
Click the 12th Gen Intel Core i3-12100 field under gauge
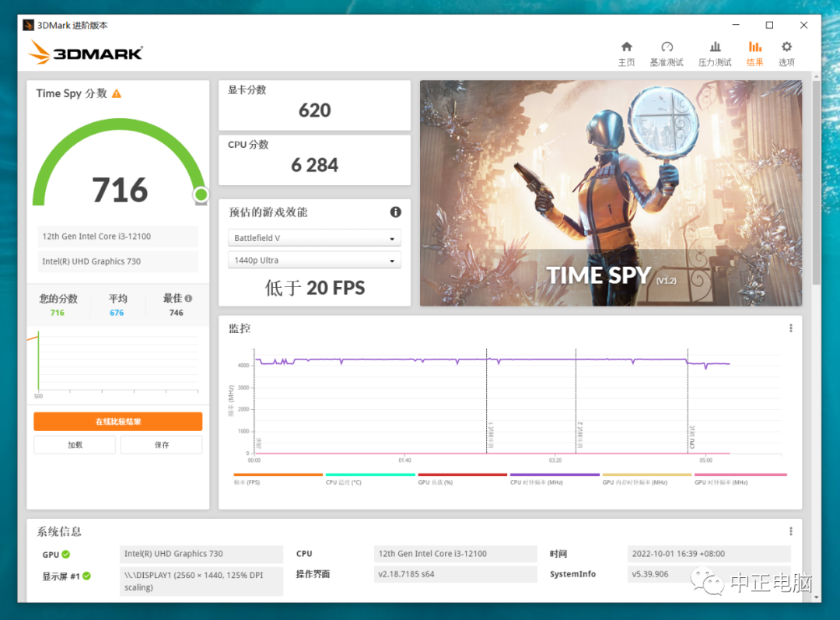118,236
